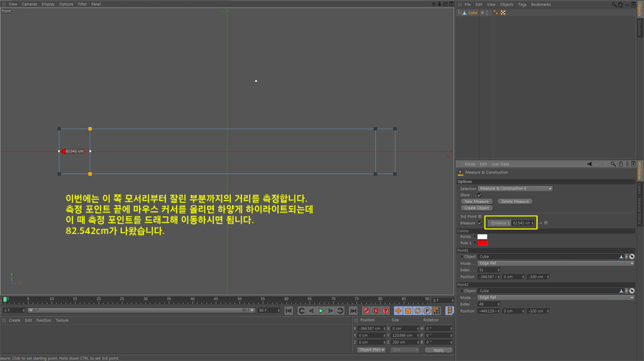
Task: Toggle point level animation dots icon
Action: click(437, 311)
